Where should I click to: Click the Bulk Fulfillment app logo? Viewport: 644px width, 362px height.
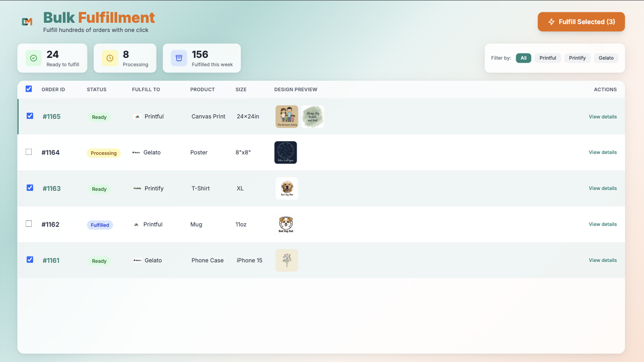(x=27, y=22)
